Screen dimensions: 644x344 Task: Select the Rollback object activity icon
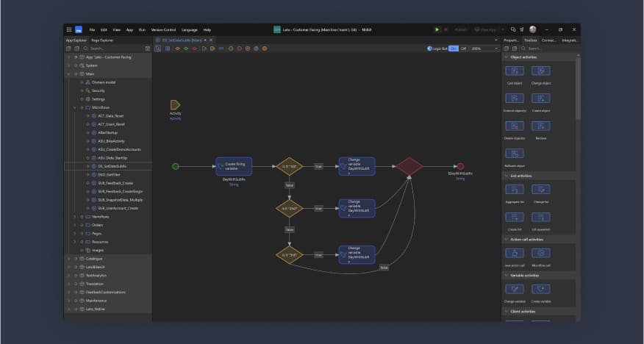pos(515,154)
